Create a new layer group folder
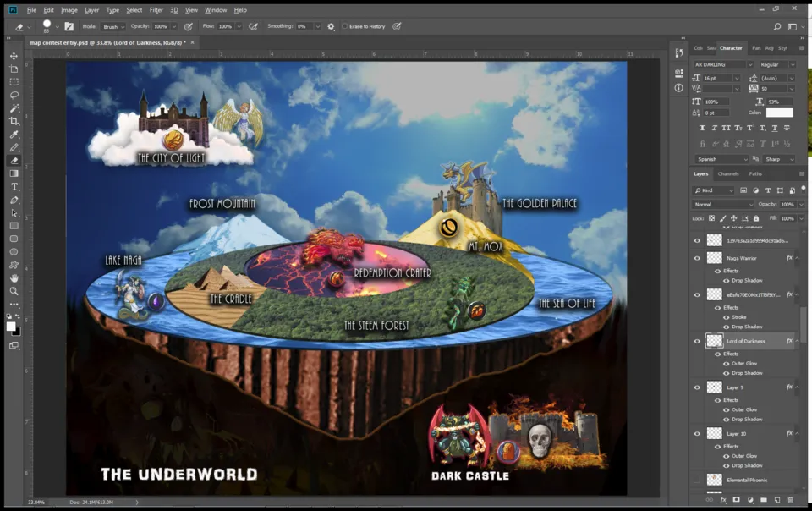This screenshot has width=812, height=511. [x=763, y=500]
